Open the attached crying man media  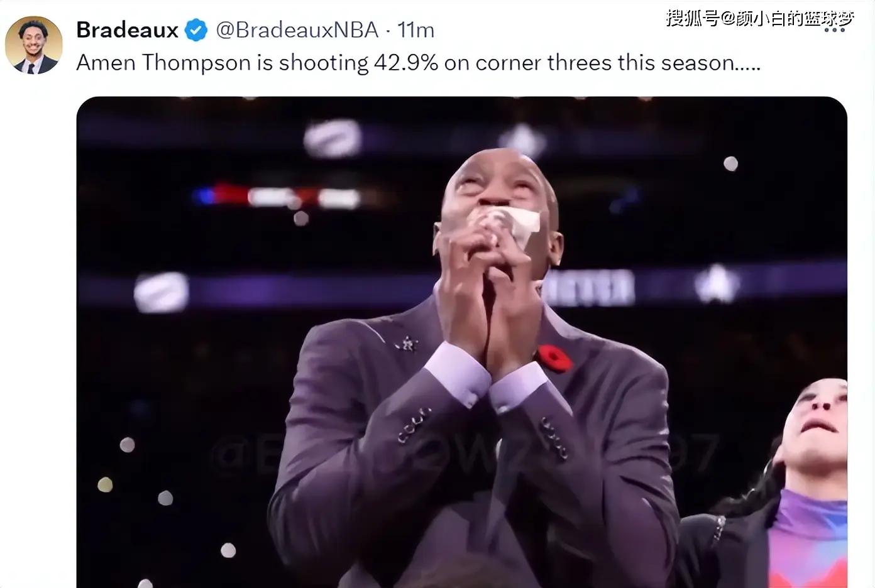[x=462, y=342]
